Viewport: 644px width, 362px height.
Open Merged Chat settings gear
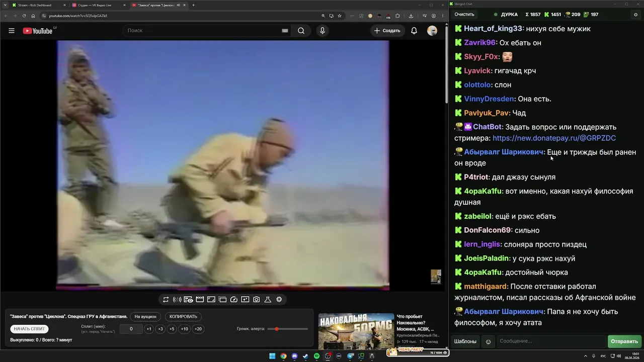[x=635, y=15]
